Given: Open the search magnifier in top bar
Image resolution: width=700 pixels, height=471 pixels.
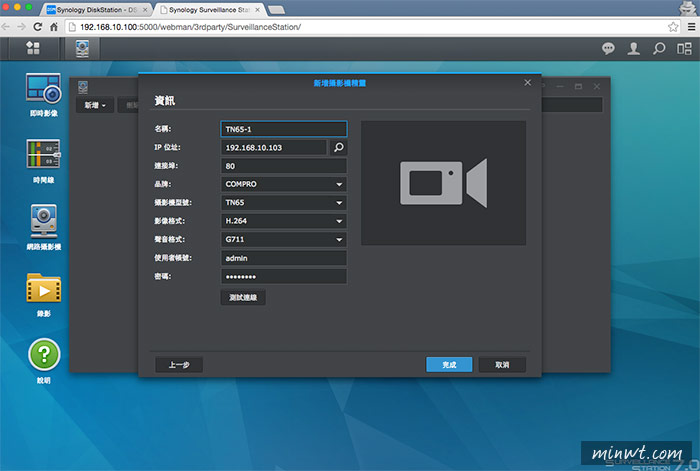Looking at the screenshot, I should (x=658, y=48).
